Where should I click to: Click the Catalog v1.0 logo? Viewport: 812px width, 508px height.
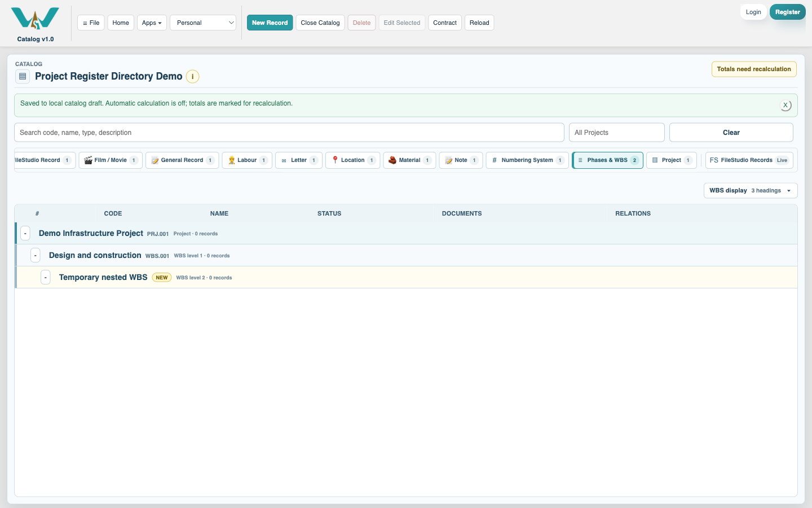click(35, 24)
